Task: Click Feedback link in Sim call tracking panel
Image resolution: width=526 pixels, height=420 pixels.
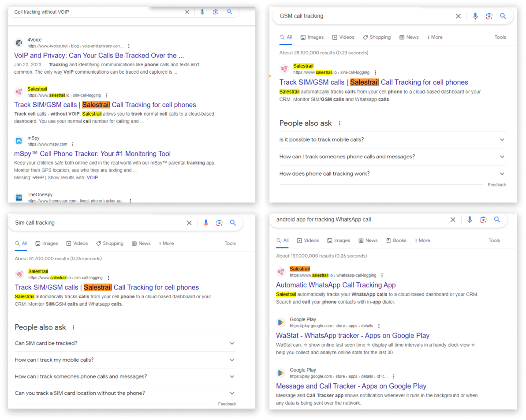Action: [227, 404]
